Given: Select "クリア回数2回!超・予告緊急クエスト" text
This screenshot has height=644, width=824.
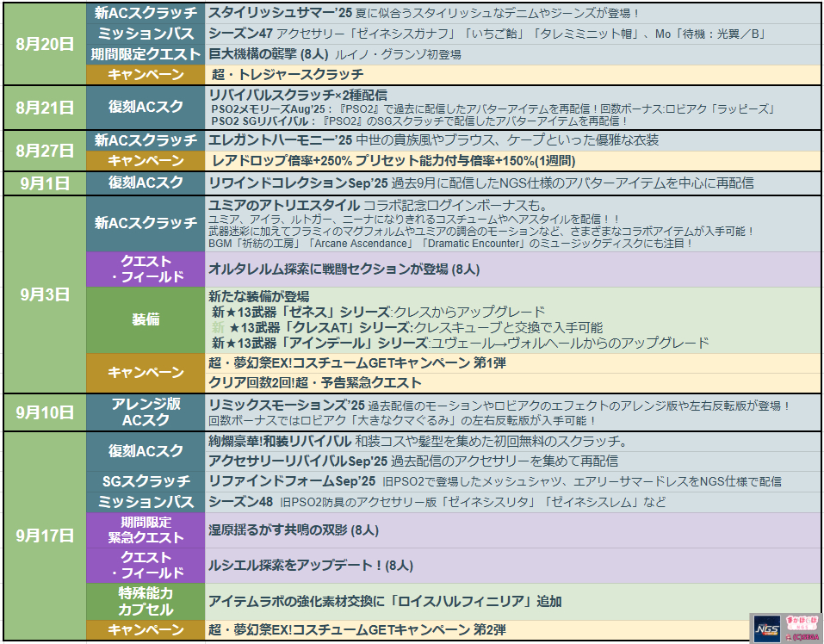Looking at the screenshot, I should [315, 382].
